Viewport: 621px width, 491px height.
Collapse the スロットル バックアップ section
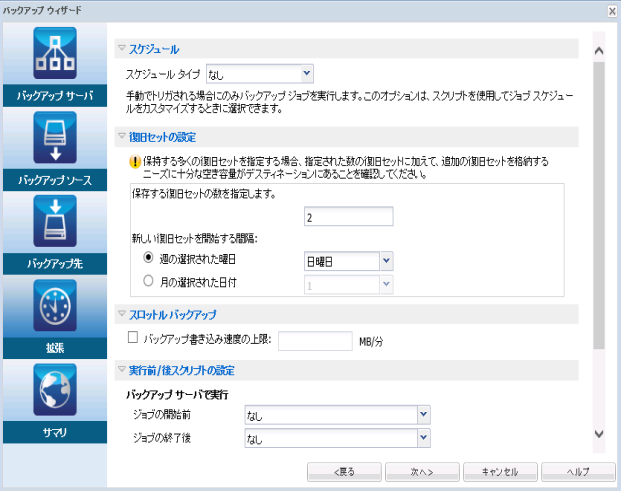point(122,314)
